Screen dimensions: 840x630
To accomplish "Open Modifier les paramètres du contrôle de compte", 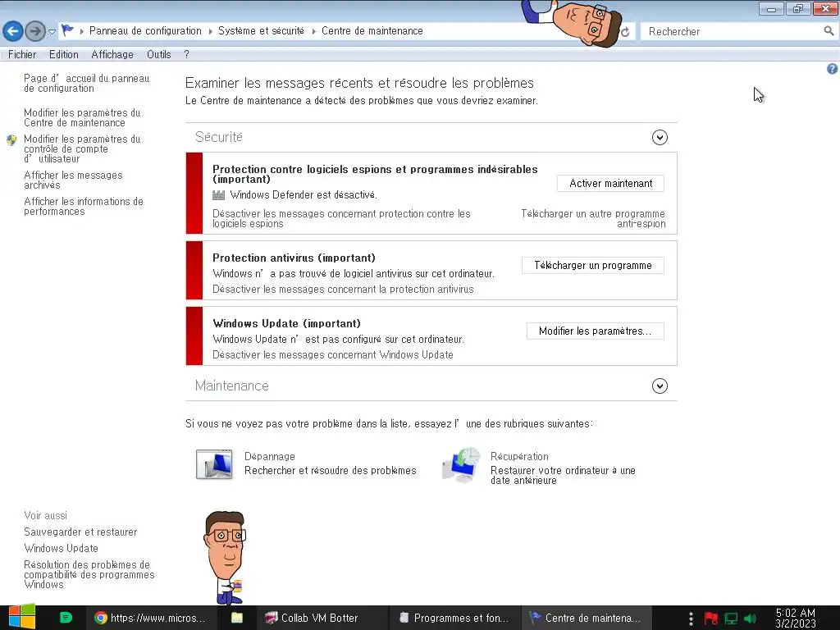I will pos(82,149).
